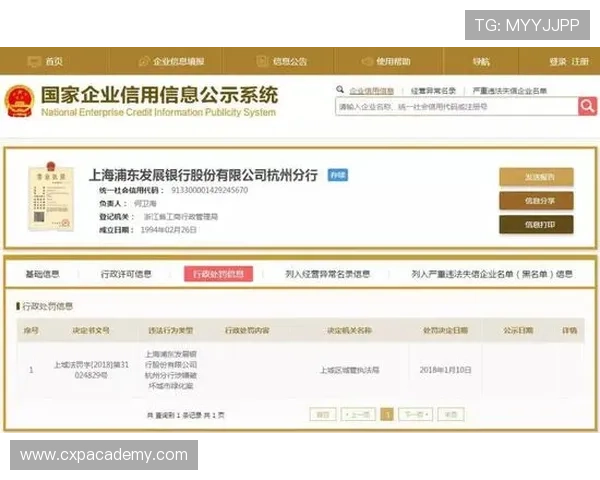The width and height of the screenshot is (600, 480).
Task: Open 企业信息填报 menu item
Action: [x=179, y=61]
